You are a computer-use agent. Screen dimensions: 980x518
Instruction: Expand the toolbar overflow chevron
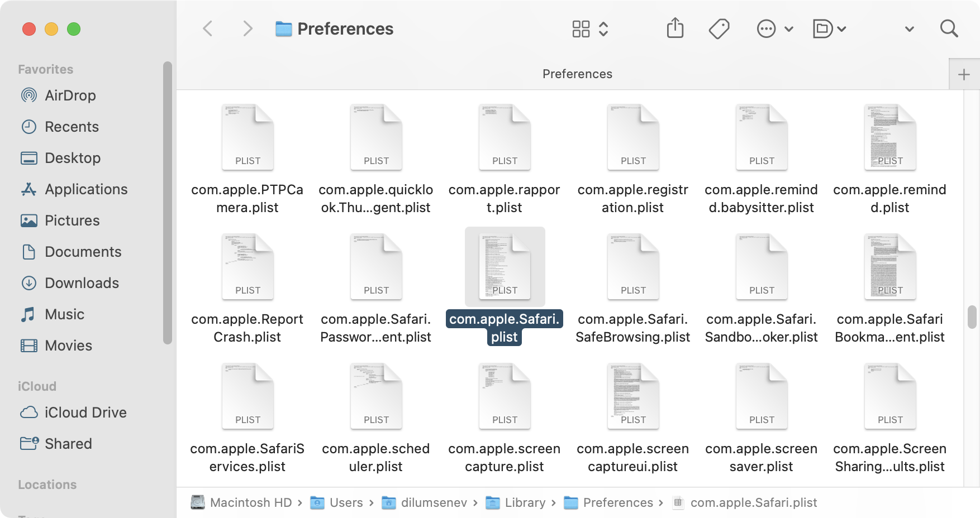910,29
